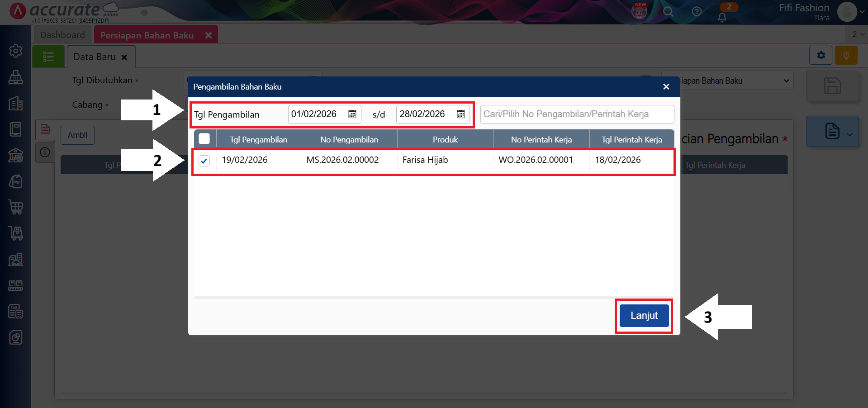Viewport: 868px width, 408px height.
Task: Expand the user profile menu arrow
Action: [x=862, y=12]
